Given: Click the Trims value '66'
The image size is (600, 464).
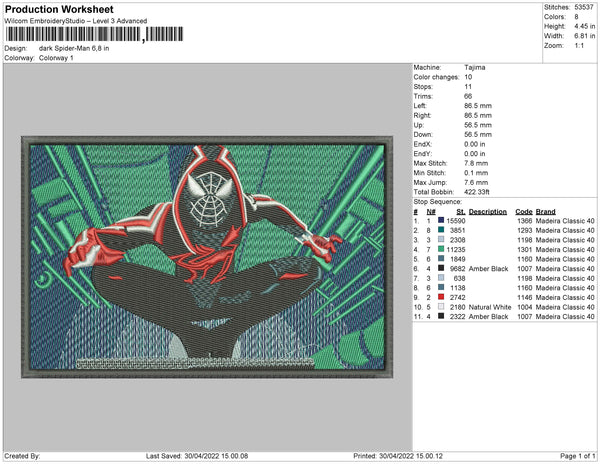Looking at the screenshot, I should coord(468,96).
